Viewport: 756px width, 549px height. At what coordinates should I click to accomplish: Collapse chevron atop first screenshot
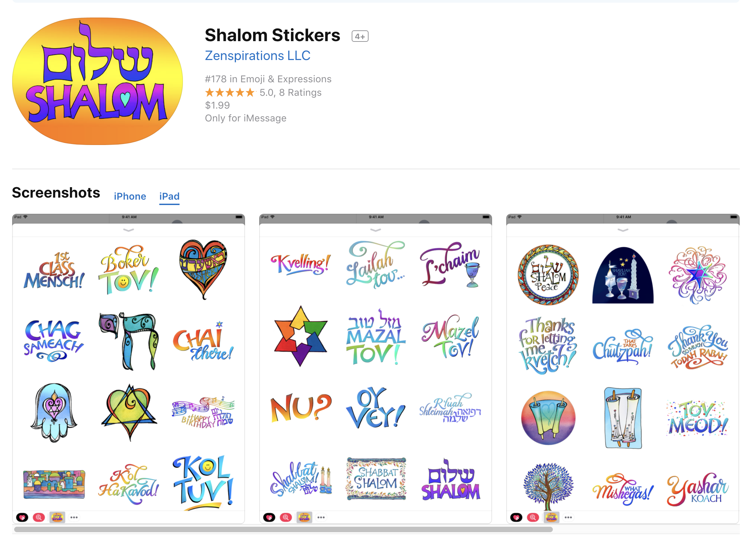pos(129,230)
